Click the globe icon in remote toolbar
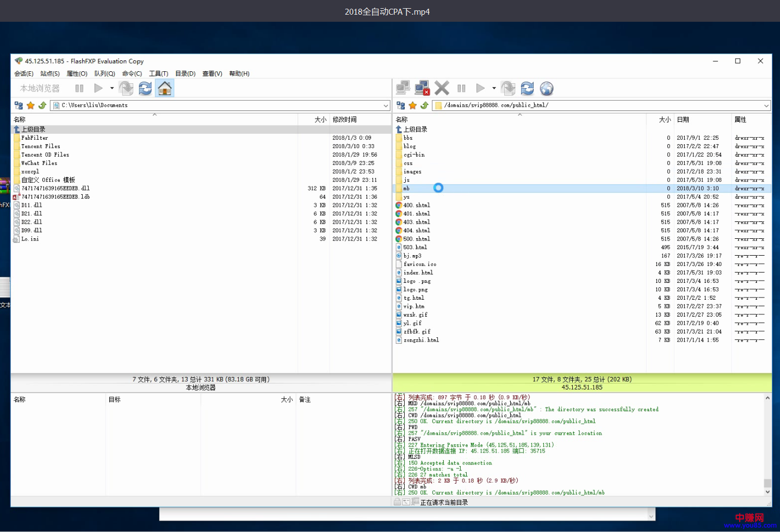The width and height of the screenshot is (780, 532). click(x=547, y=88)
